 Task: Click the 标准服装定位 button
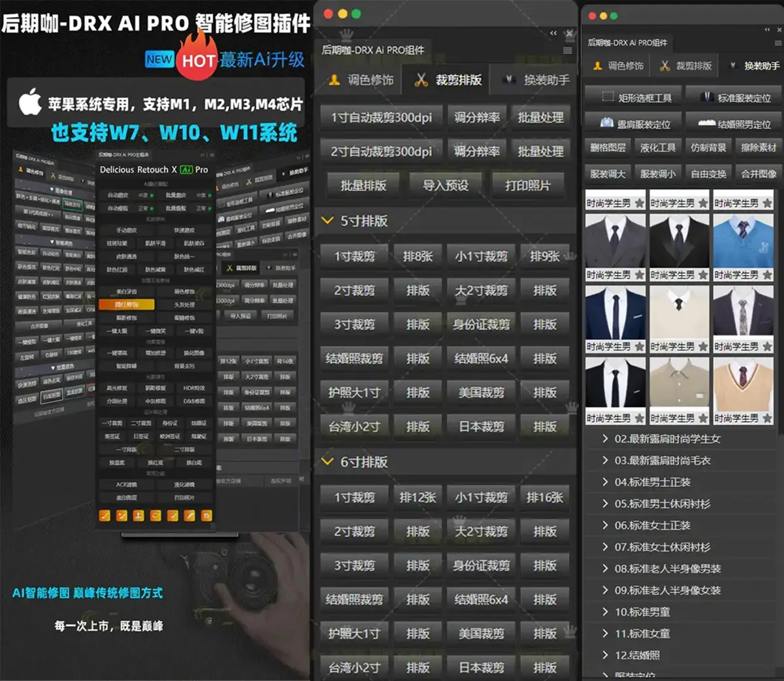point(734,97)
